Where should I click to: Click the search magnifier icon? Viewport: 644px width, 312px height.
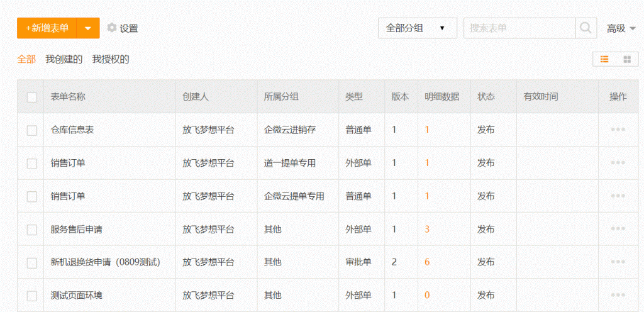(x=586, y=28)
